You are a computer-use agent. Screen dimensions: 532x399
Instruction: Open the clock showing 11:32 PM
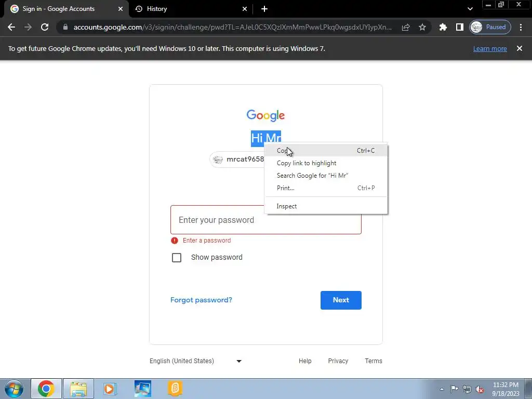(x=506, y=389)
